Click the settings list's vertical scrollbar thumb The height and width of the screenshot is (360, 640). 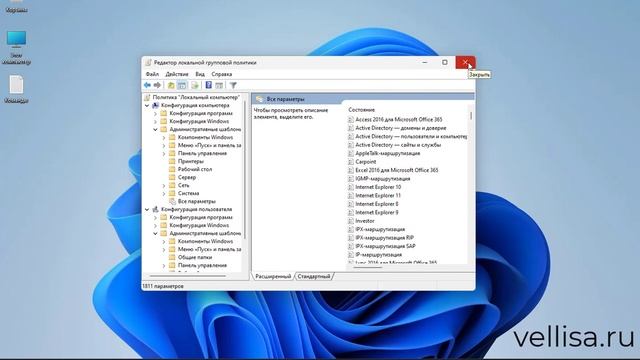[x=471, y=116]
